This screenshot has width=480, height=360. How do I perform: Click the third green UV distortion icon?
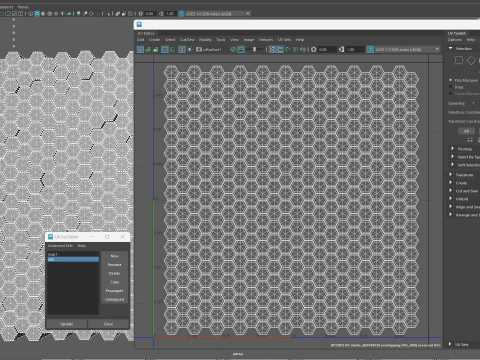point(155,49)
